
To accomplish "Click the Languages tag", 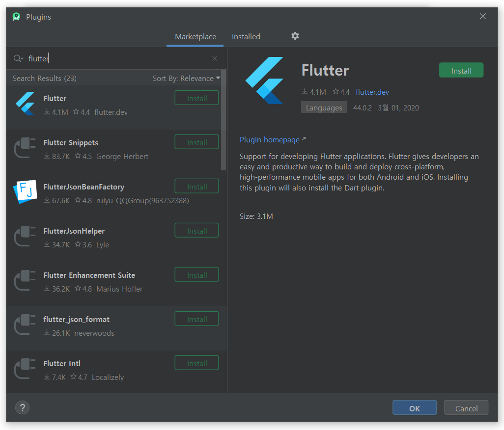I will 324,107.
